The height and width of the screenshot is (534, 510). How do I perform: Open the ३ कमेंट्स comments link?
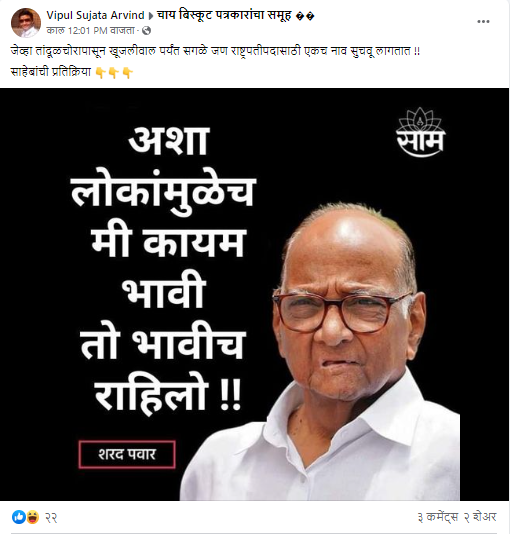438,517
